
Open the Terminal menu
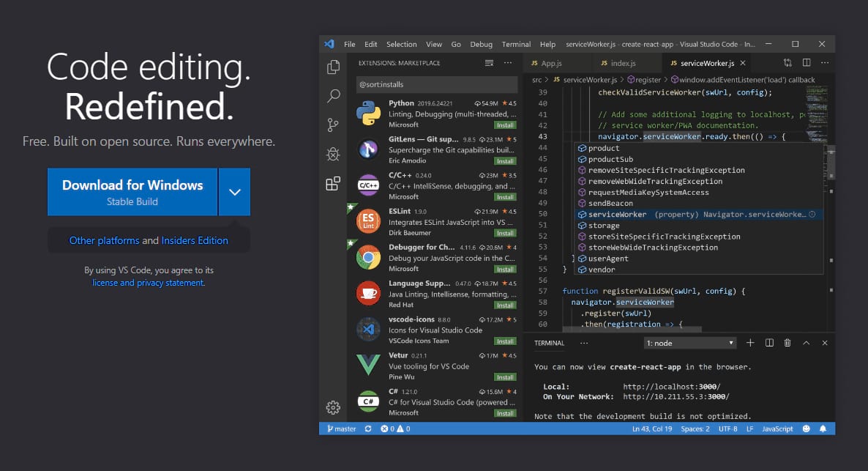pos(515,44)
